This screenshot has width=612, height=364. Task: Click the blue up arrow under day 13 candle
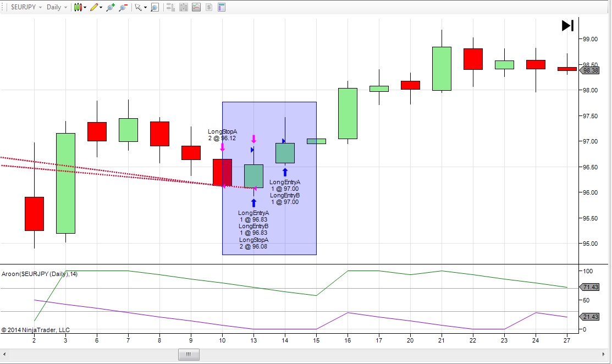253,203
